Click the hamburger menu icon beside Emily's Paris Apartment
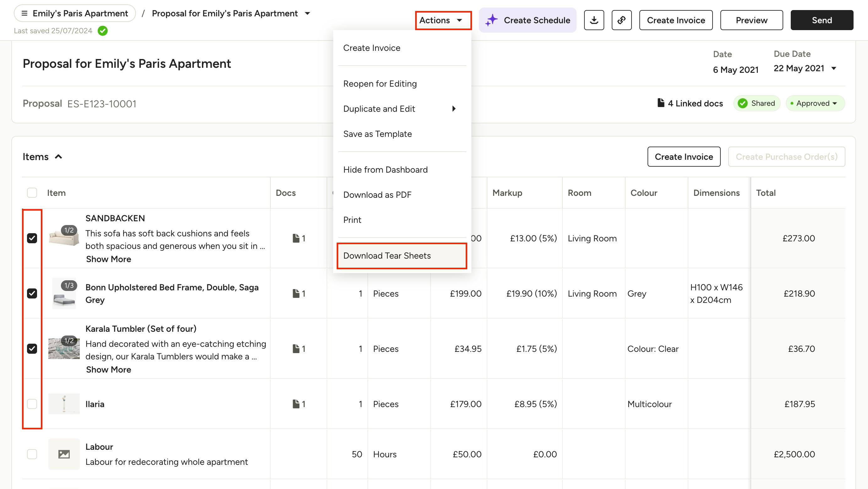This screenshot has width=868, height=489. (24, 13)
